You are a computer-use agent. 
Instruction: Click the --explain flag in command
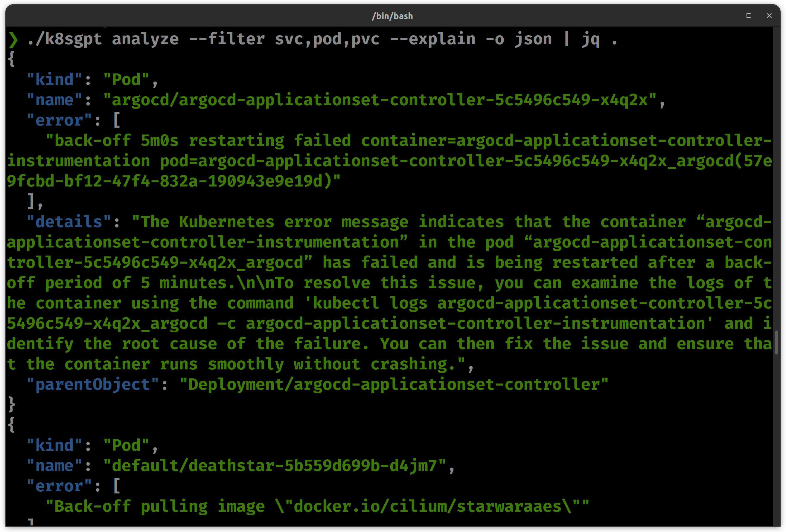tap(432, 39)
